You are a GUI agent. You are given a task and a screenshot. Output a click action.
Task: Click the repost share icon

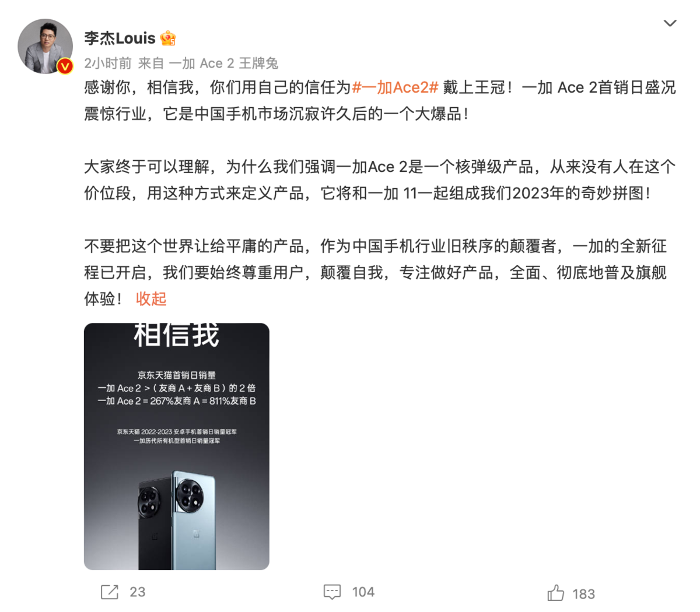click(x=109, y=592)
